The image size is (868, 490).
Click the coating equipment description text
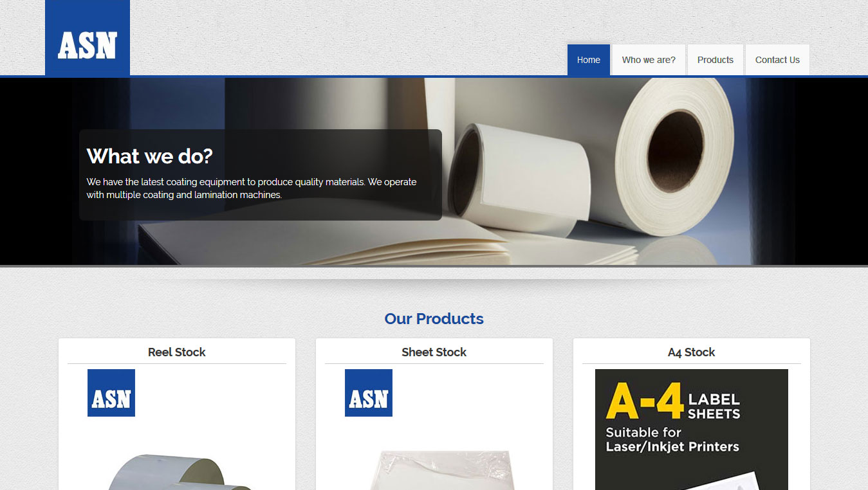(x=252, y=188)
